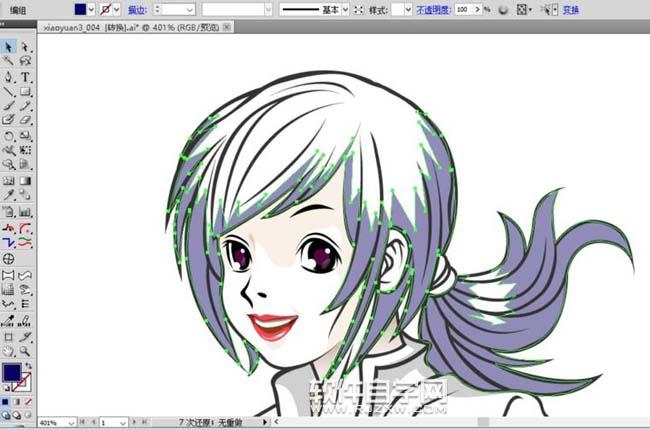The height and width of the screenshot is (430, 650).
Task: Open stroke weight dropdown
Action: click(x=190, y=10)
